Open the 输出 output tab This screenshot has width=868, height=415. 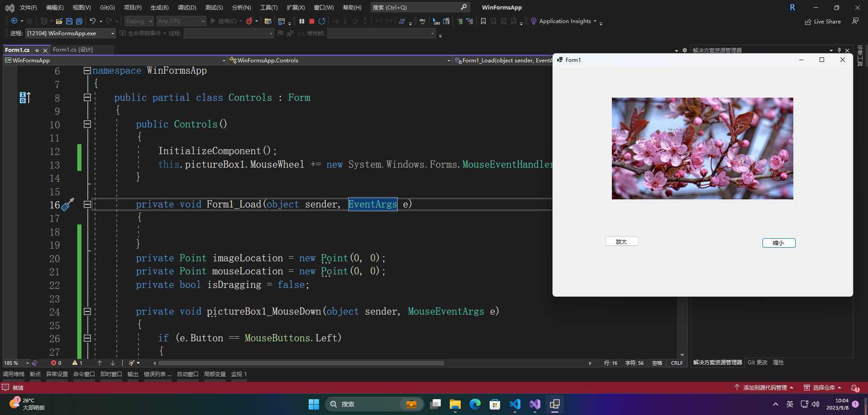tap(133, 374)
